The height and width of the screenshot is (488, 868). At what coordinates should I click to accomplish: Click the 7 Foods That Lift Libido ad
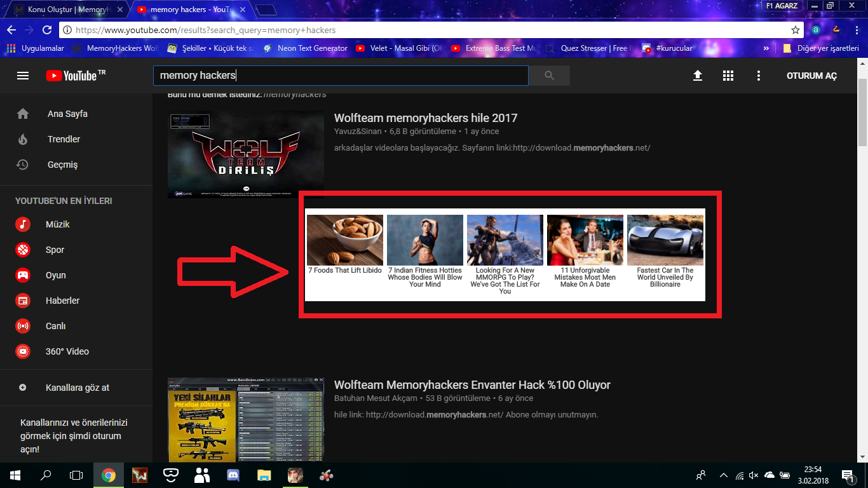tap(345, 245)
